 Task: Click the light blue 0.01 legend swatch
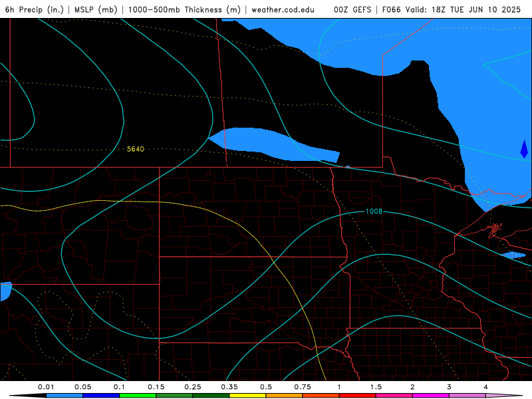tap(65, 396)
